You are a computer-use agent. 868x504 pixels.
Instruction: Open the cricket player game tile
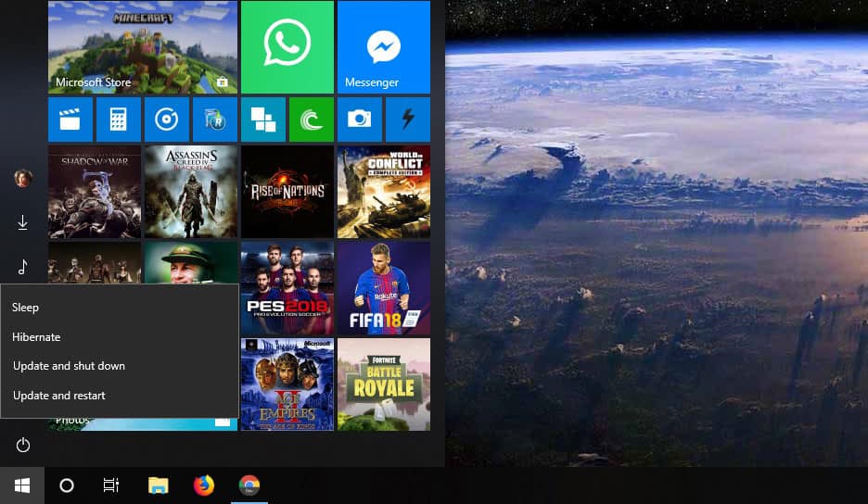(x=191, y=263)
